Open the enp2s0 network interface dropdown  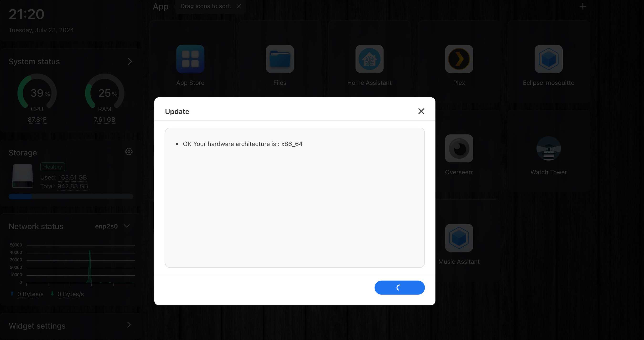pos(126,226)
